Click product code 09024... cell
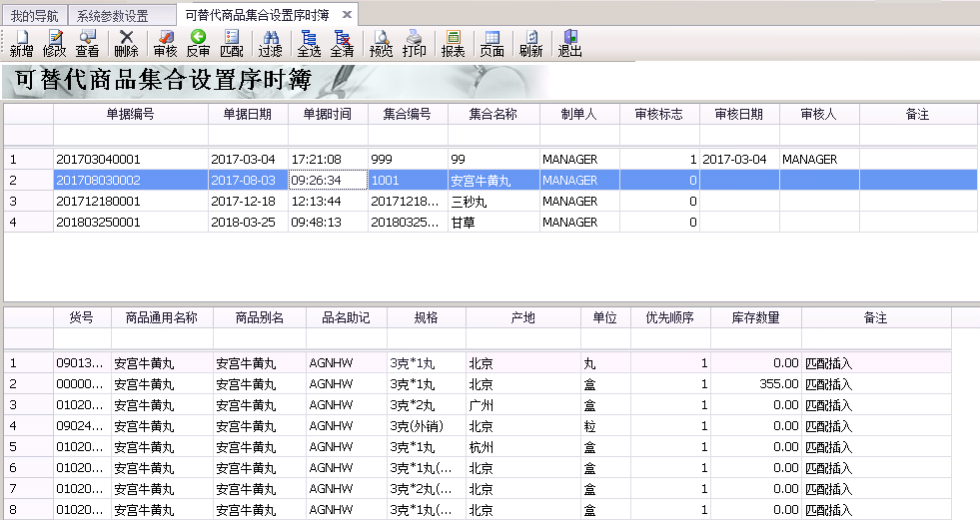 coord(82,426)
